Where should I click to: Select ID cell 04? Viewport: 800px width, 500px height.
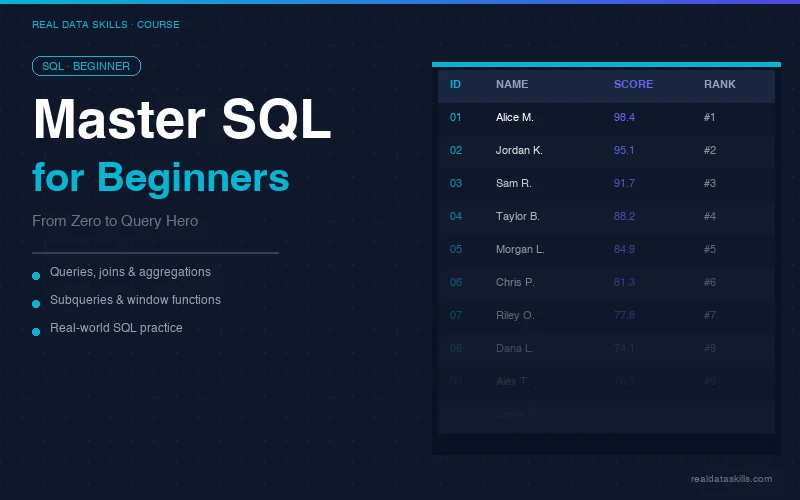(x=456, y=216)
